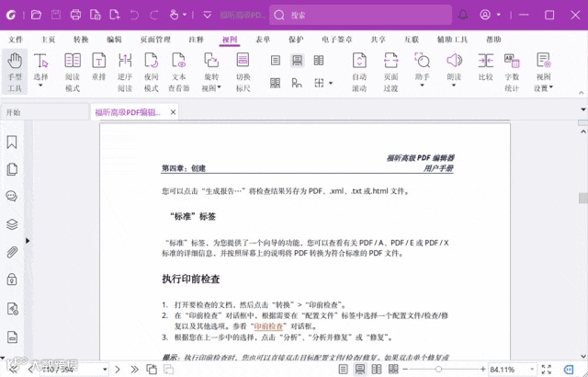
Task: Click the search (搜索) field
Action: [x=361, y=15]
